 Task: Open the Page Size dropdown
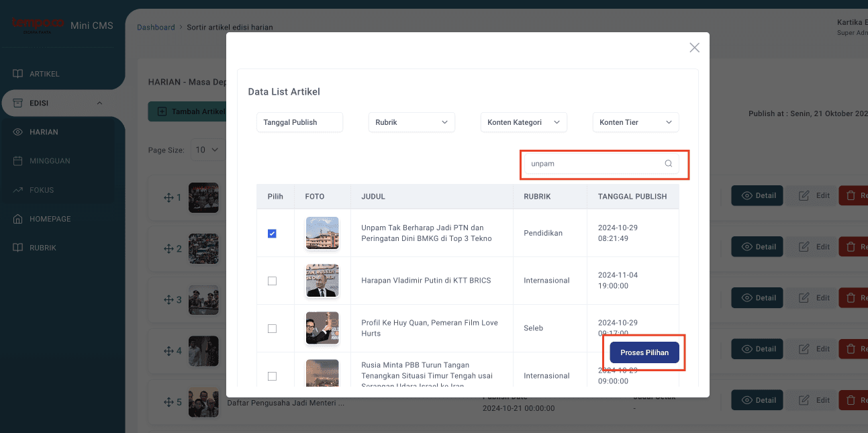(x=207, y=150)
